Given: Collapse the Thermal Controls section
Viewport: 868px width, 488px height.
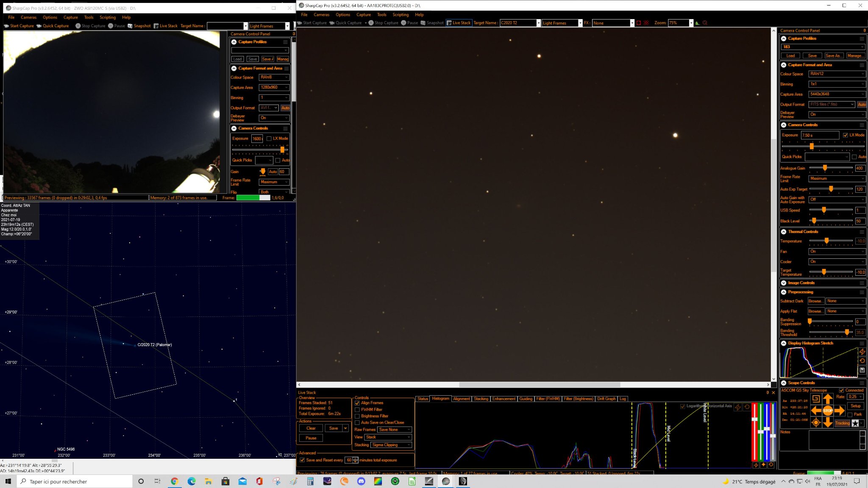Looking at the screenshot, I should (x=784, y=232).
